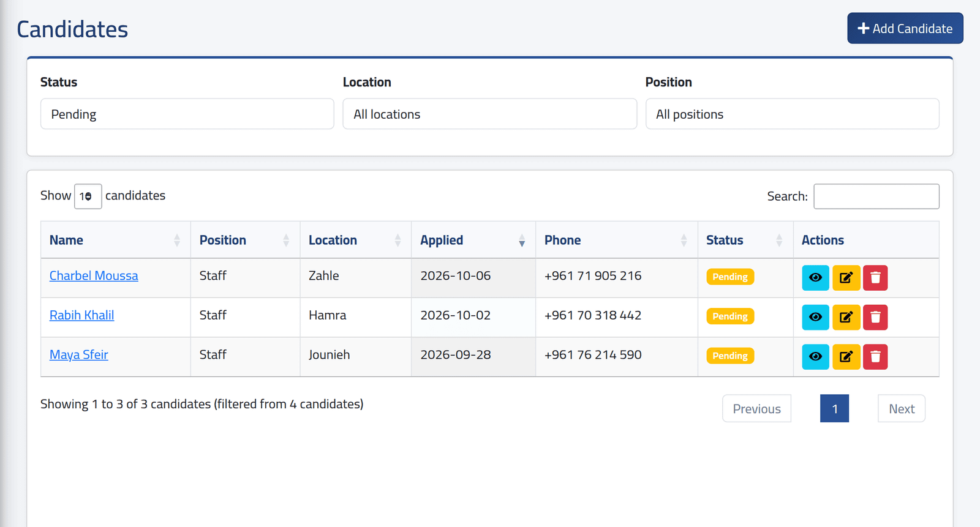This screenshot has height=527, width=980.
Task: Edit Maya Sfeir's candidate record
Action: 846,356
